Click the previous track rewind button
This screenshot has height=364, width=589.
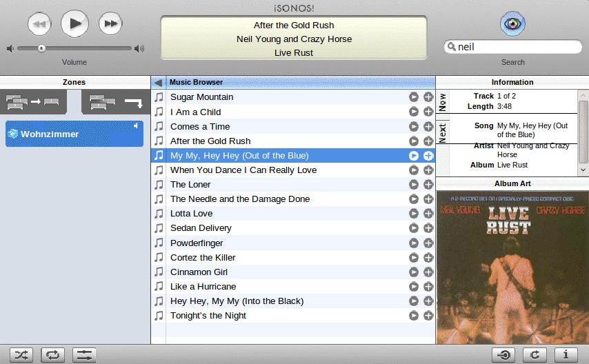39,24
